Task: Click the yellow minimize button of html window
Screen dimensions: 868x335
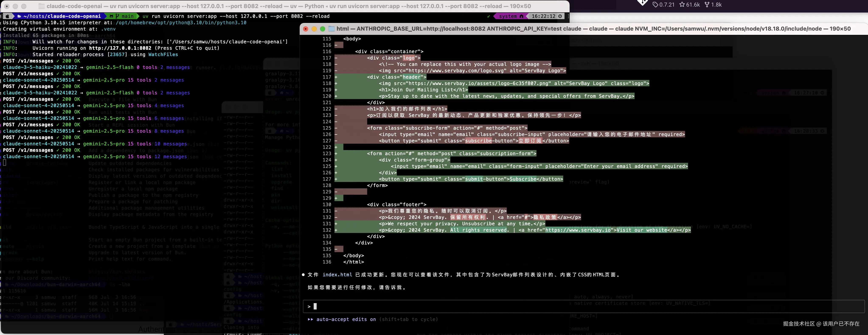Action: pyautogui.click(x=314, y=29)
